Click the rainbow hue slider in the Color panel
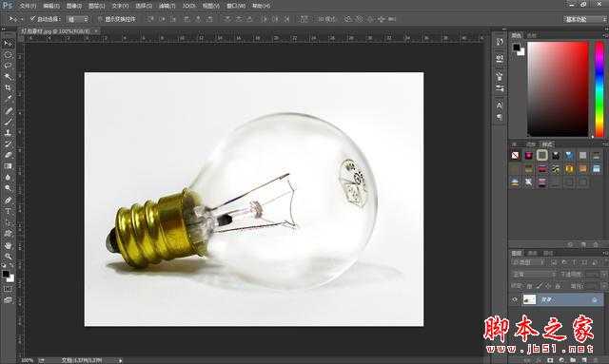Screen dimensions: 609x364 click(599, 89)
